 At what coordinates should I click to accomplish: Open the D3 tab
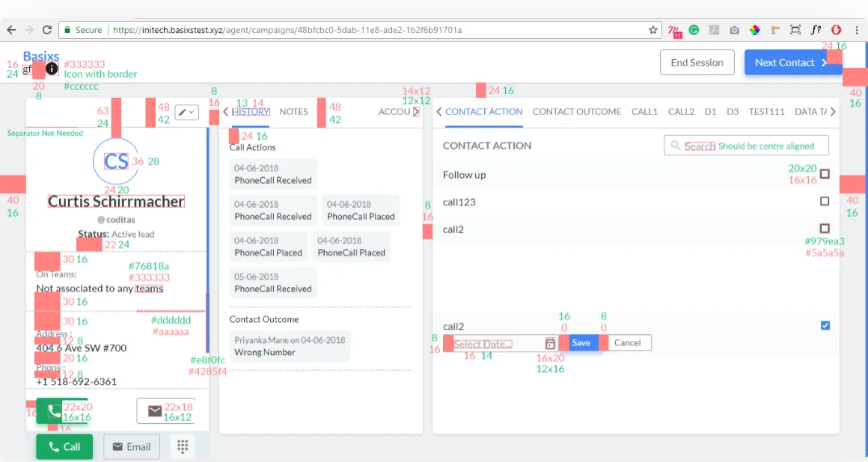click(733, 112)
